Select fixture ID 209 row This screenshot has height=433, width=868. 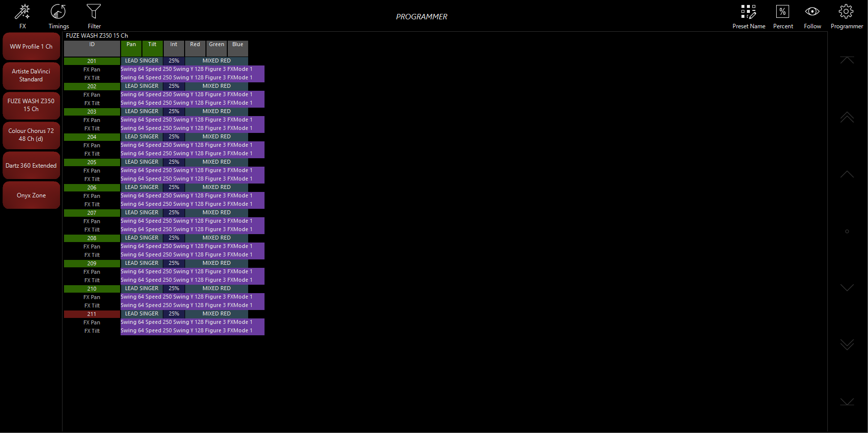click(x=92, y=263)
